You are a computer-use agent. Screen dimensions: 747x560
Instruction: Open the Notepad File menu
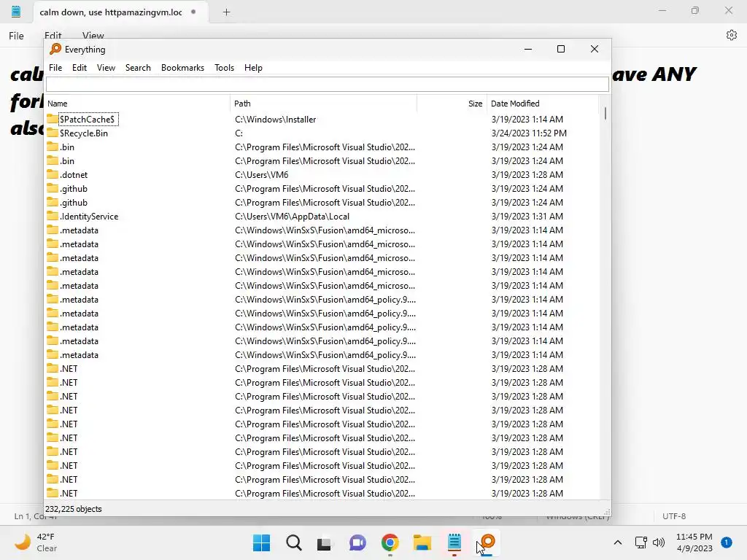coord(16,36)
